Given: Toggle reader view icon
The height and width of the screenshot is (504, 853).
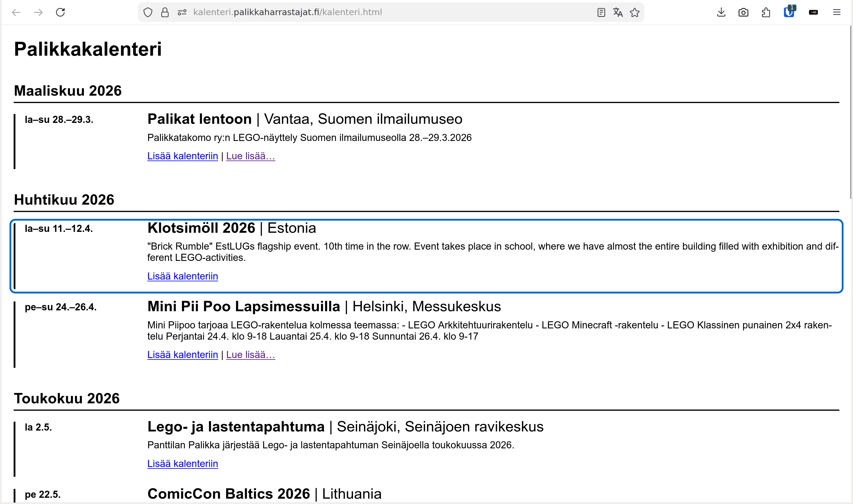Looking at the screenshot, I should tap(601, 12).
